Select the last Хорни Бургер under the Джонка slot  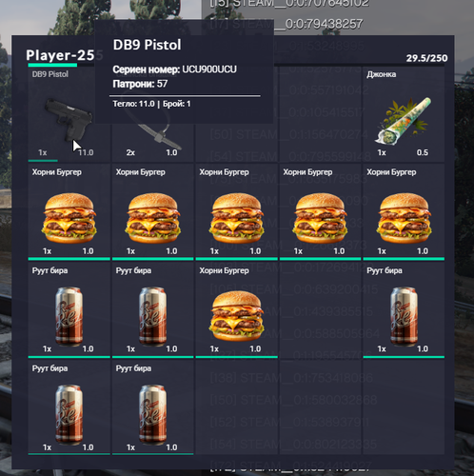click(404, 211)
